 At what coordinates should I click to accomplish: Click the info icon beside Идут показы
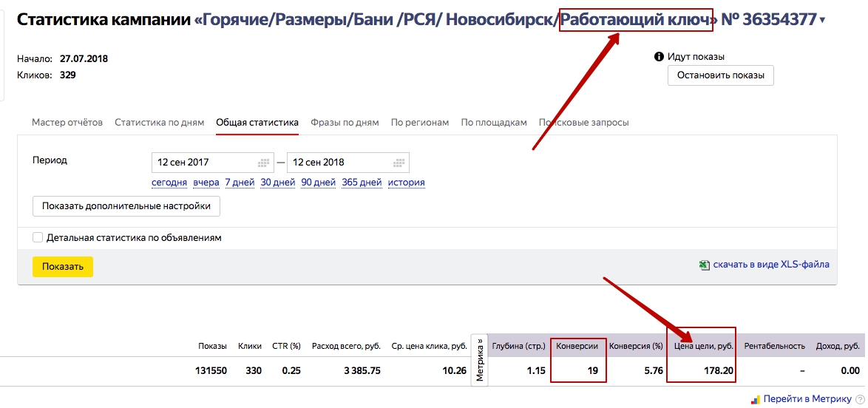coord(659,56)
